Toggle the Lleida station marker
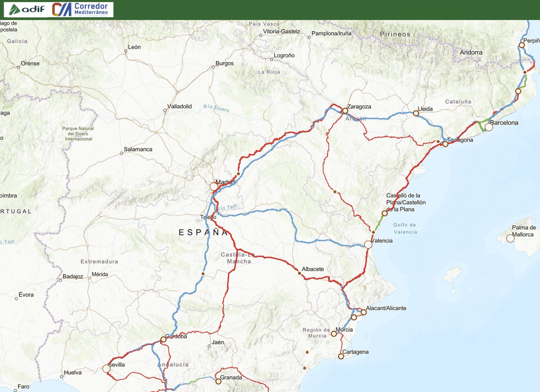The height and width of the screenshot is (392, 540). tap(415, 113)
